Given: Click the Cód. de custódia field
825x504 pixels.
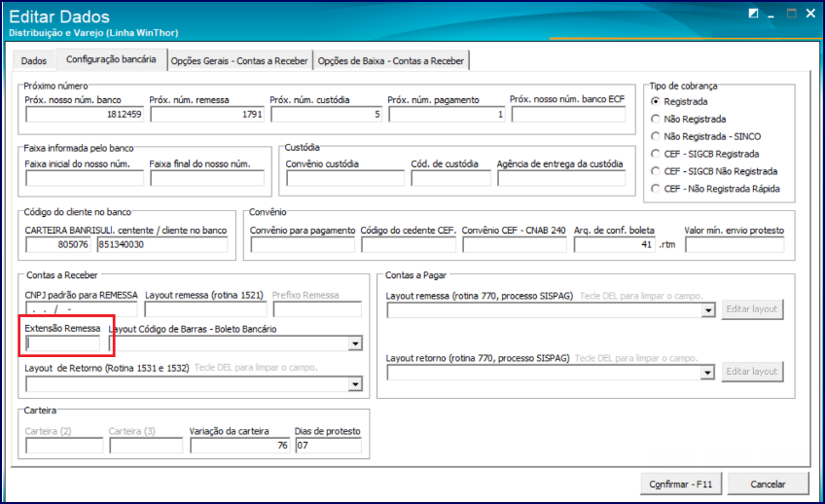Looking at the screenshot, I should point(450,178).
